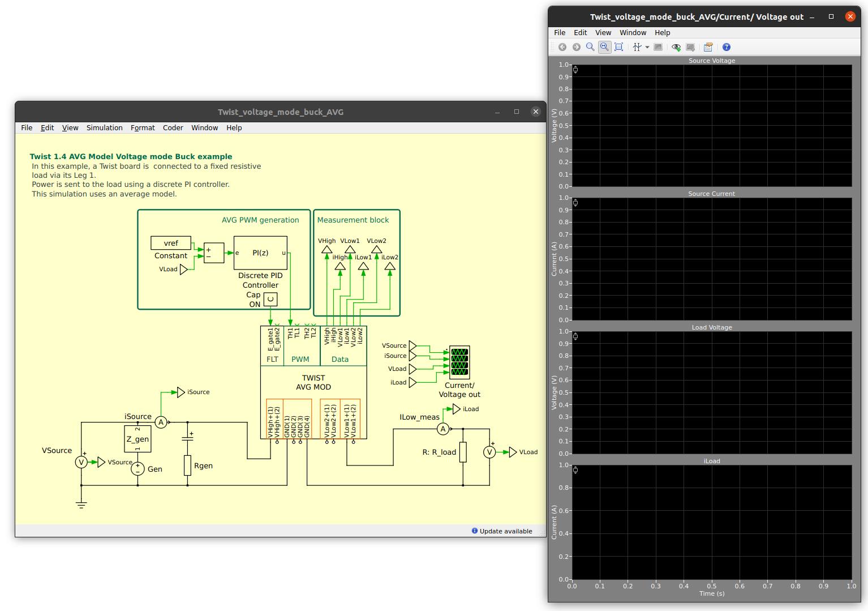Select the free zoom magnifier tool
868x611 pixels.
click(590, 47)
